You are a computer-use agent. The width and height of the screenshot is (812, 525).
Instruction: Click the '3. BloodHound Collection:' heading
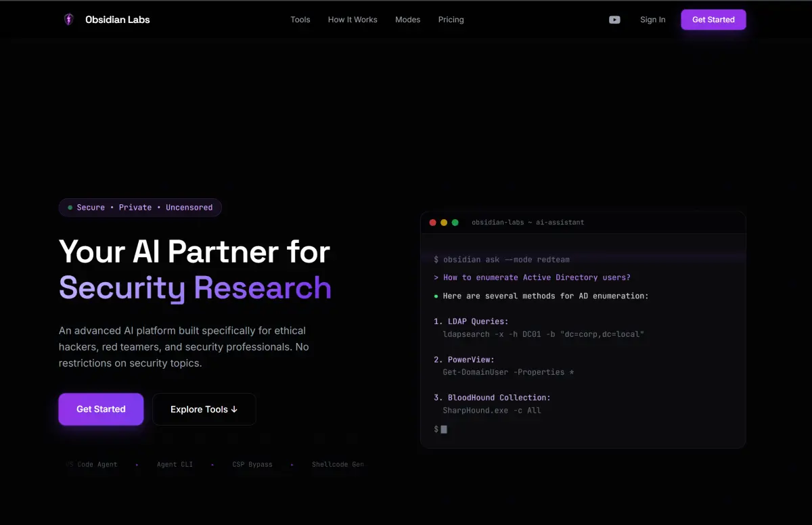click(492, 398)
